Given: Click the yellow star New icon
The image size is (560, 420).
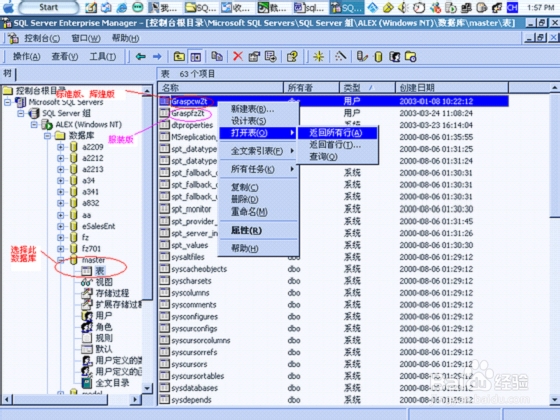Looking at the screenshot, I should (x=318, y=56).
